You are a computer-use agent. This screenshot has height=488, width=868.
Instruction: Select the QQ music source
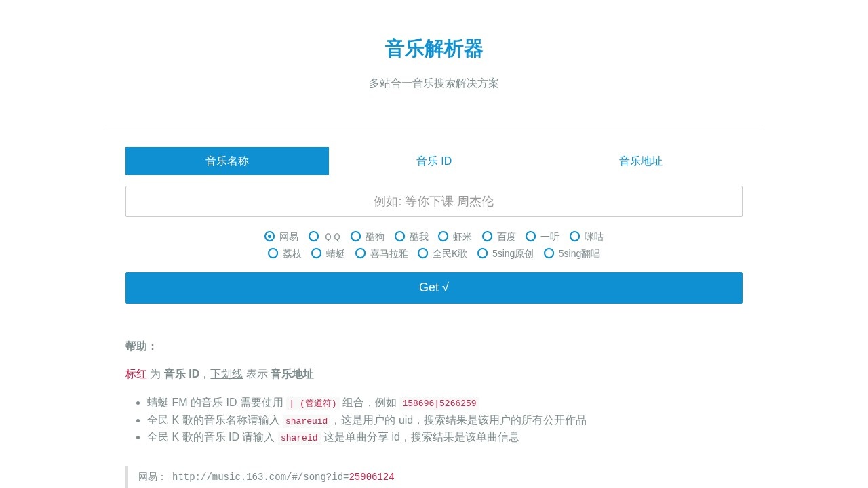coord(314,237)
